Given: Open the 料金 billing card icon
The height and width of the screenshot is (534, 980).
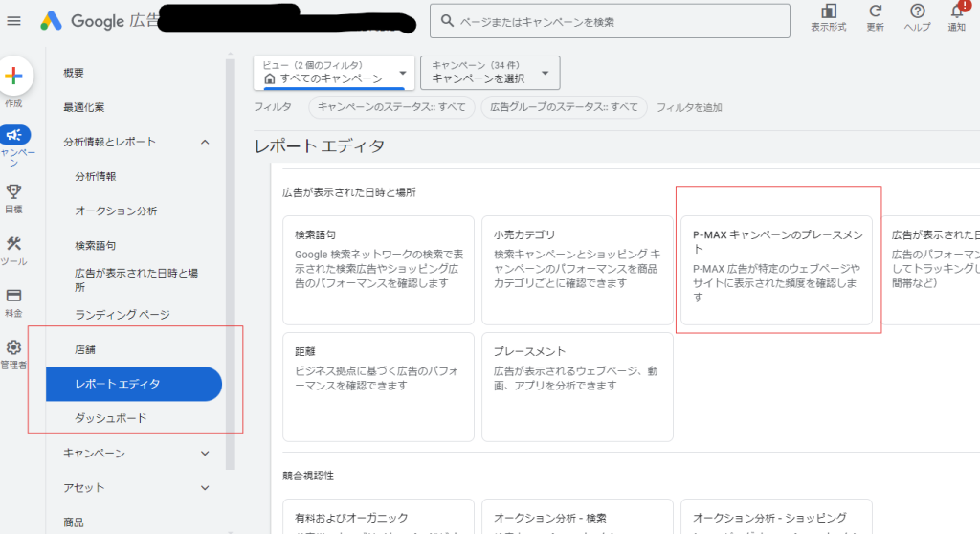Looking at the screenshot, I should [14, 296].
